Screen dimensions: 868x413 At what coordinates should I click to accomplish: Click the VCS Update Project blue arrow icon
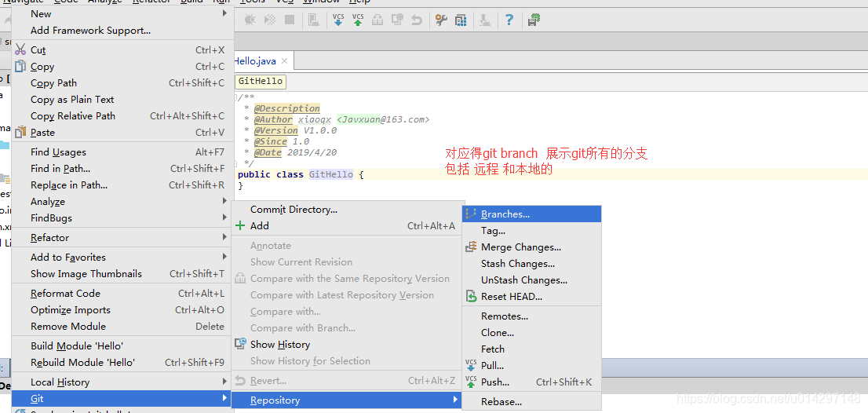[338, 20]
